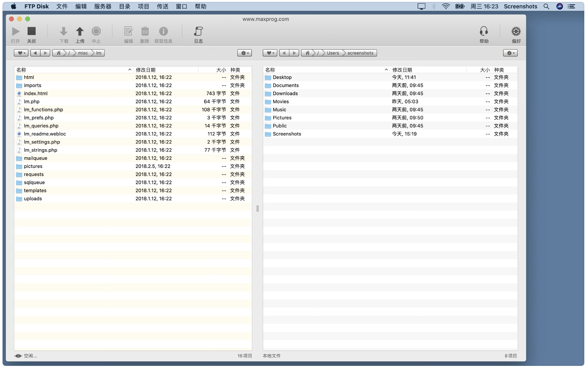
Task: Select the lm_functions.php file row
Action: coord(43,110)
